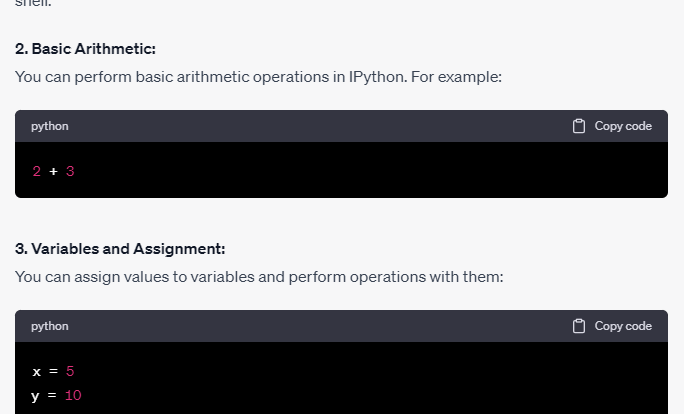The height and width of the screenshot is (414, 684).
Task: Click the pink value 5 in the code
Action: tap(70, 371)
